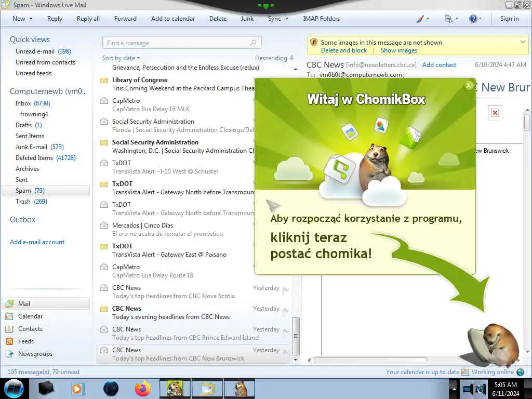Flag the CBC New Brunswick message

[x=285, y=352]
